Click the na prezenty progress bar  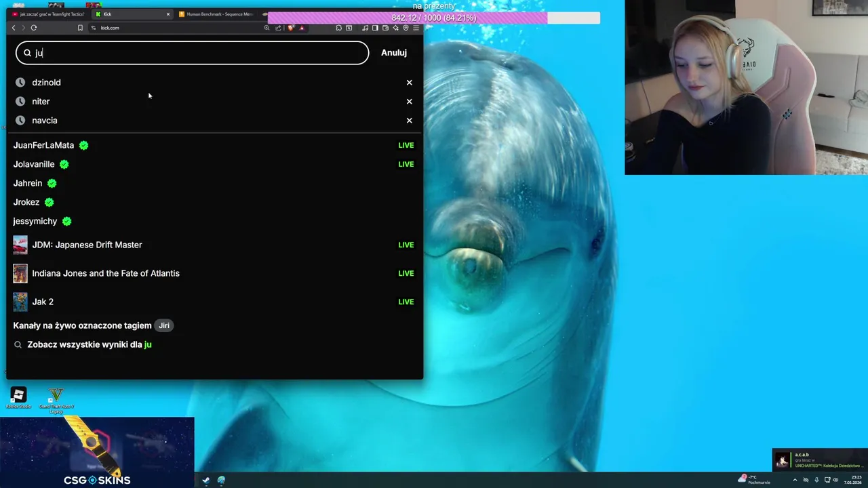[434, 18]
